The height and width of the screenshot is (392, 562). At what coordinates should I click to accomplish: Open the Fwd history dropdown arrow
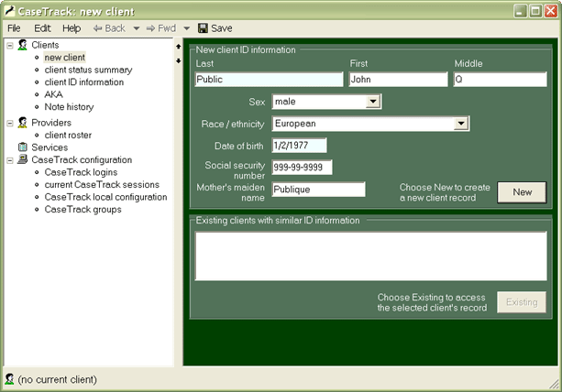187,28
